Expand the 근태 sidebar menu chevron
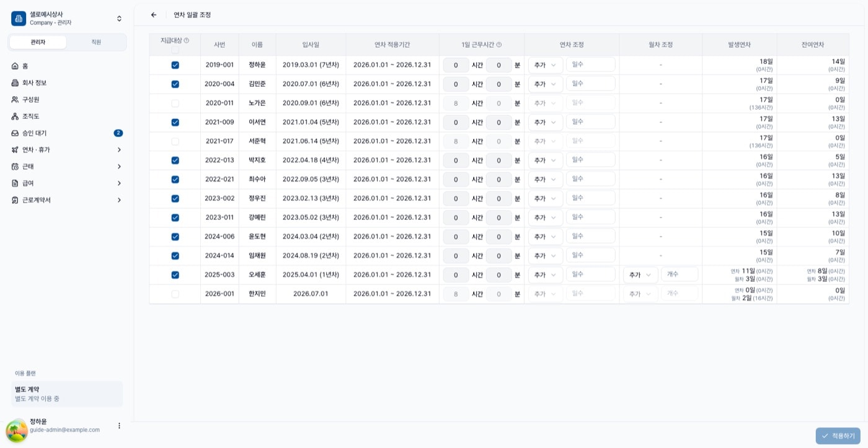The width and height of the screenshot is (868, 448). (x=119, y=166)
